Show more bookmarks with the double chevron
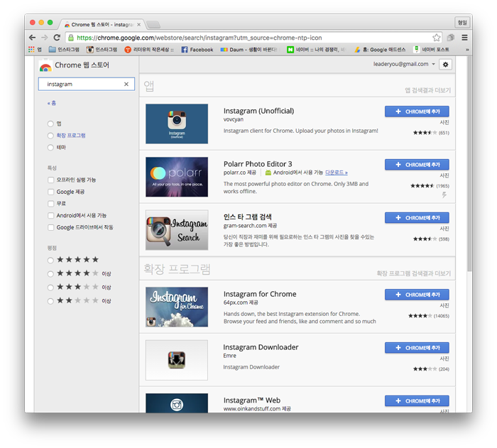497x448 pixels. 467,50
